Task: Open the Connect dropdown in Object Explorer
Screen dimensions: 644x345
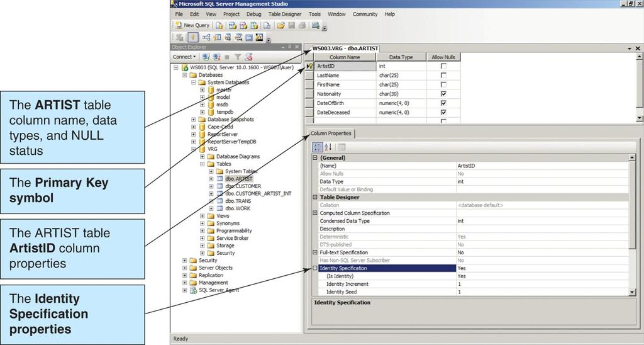Action: [x=184, y=57]
